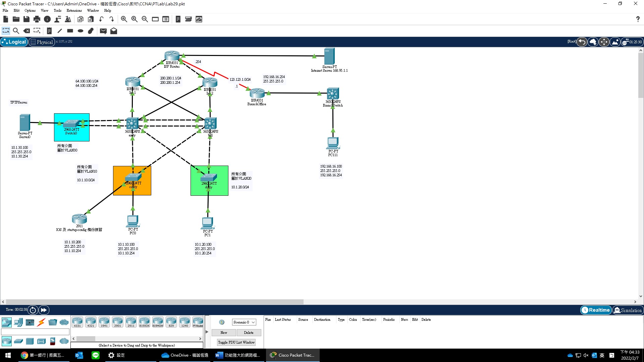This screenshot has width=644, height=362.
Task: Open the File menu
Action: tap(5, 10)
